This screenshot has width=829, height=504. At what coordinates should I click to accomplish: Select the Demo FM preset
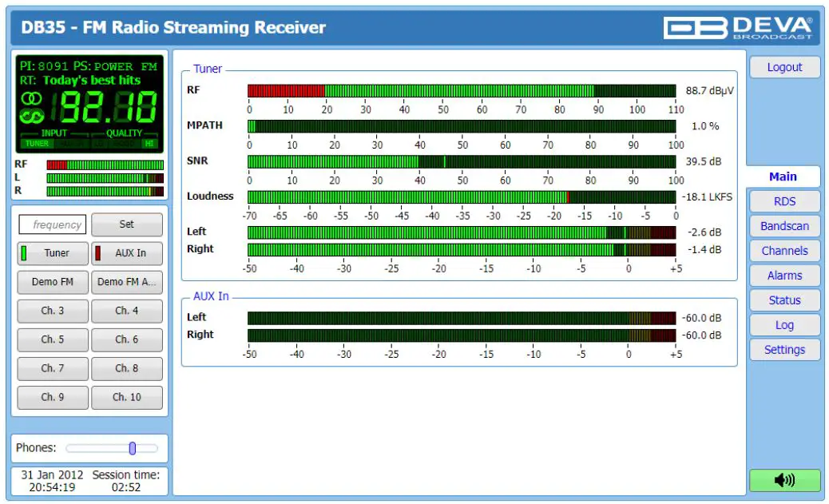point(53,282)
